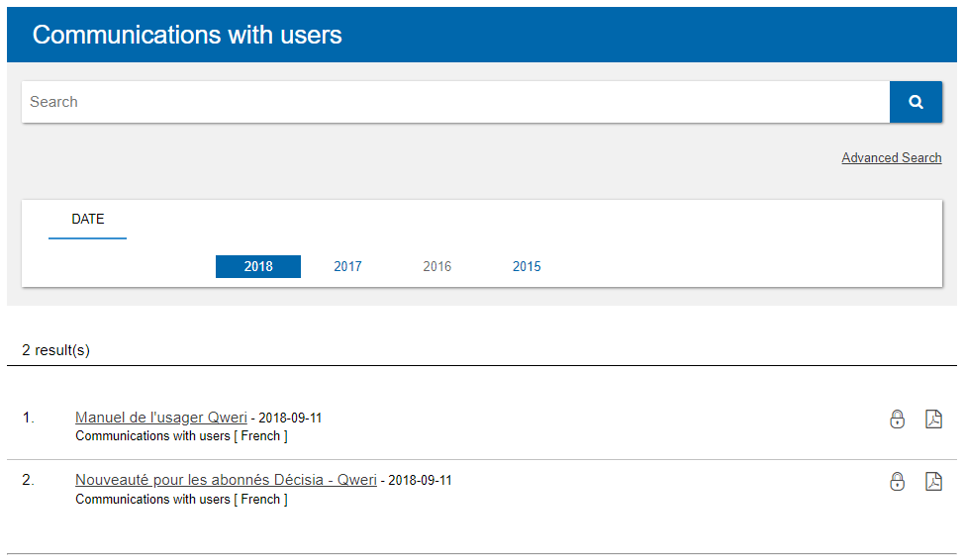Screen dimensions: 964x560
Task: Choose the greyed 2016 year filter
Action: [x=436, y=266]
